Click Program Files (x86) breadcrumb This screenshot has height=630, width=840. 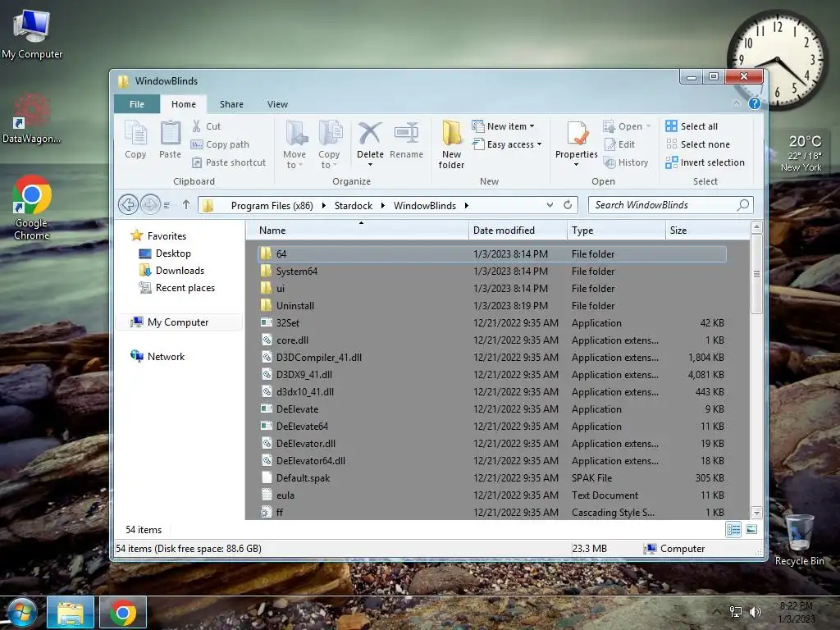(x=272, y=205)
